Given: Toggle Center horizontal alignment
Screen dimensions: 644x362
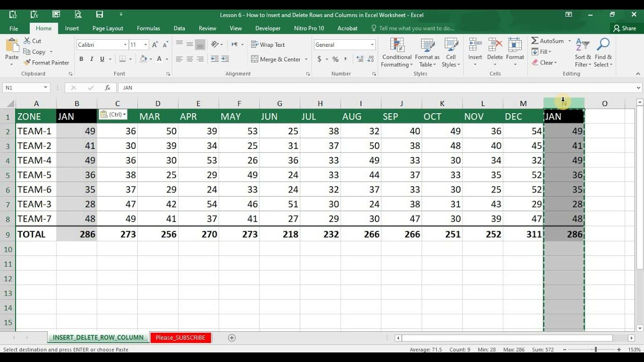Looking at the screenshot, I should (190, 59).
